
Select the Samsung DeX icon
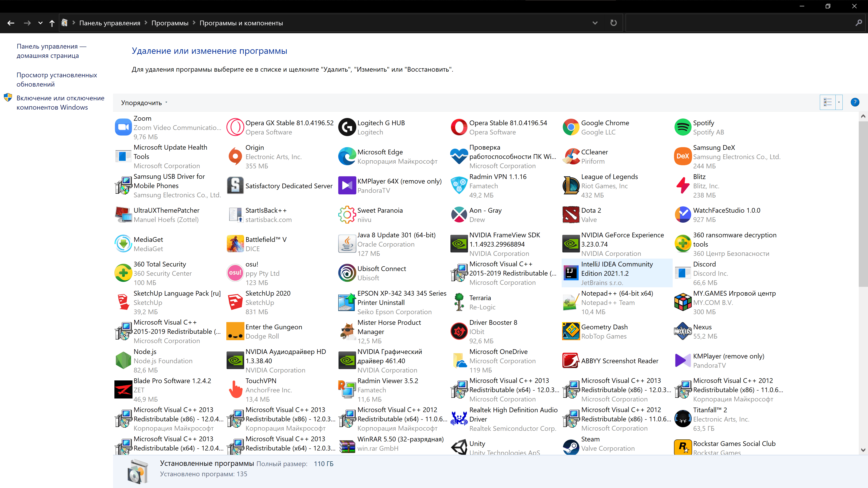point(683,157)
